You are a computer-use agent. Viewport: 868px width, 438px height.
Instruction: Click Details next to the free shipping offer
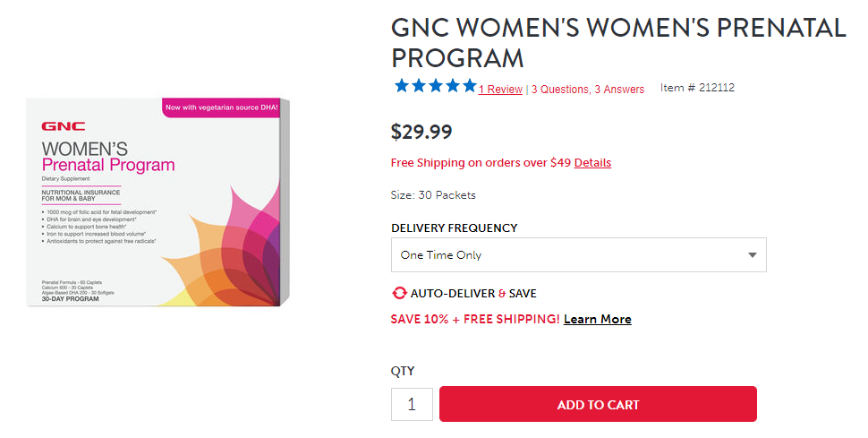click(592, 163)
